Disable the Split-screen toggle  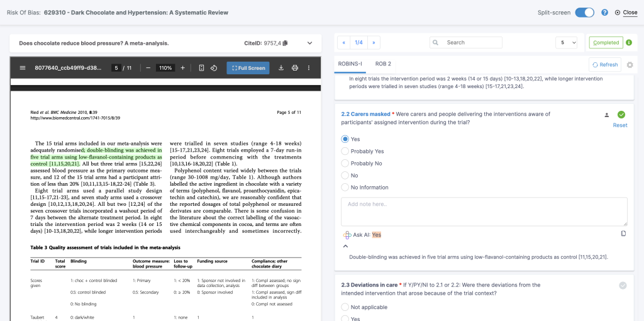(584, 13)
